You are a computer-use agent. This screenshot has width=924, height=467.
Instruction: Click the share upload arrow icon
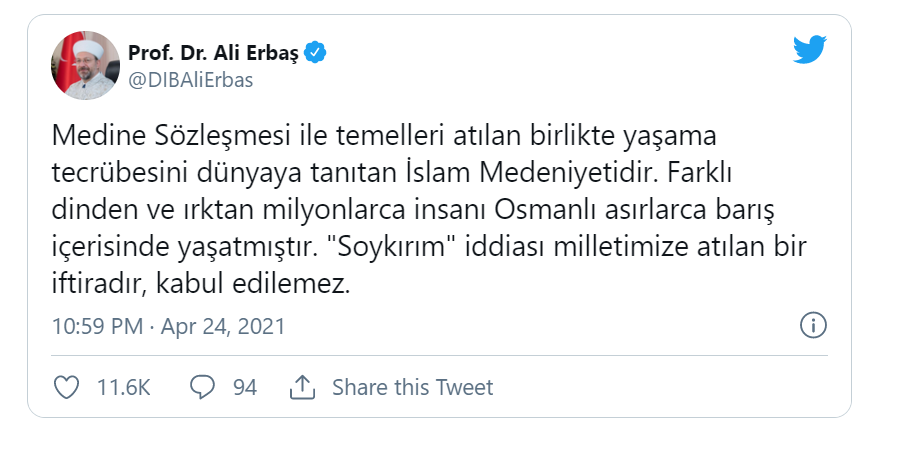click(x=302, y=387)
